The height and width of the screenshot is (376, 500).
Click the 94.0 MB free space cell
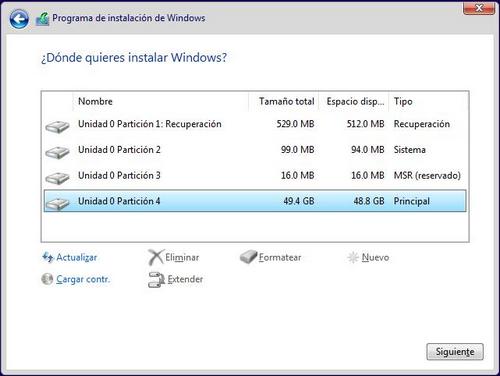(x=368, y=150)
